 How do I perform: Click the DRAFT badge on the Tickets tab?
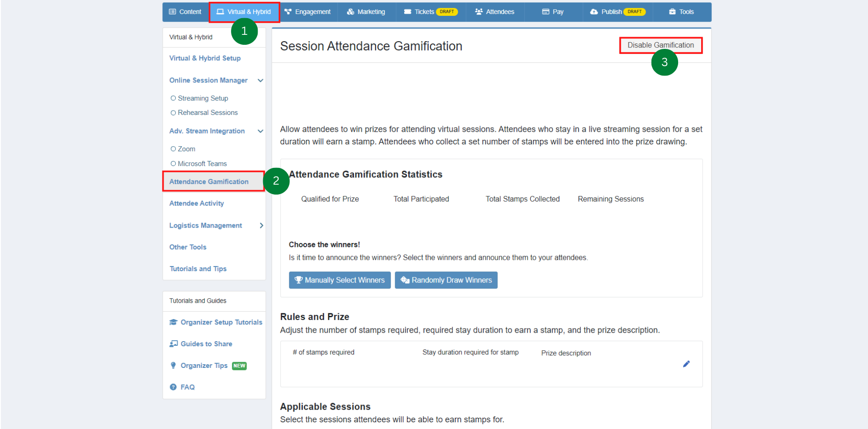pos(447,12)
